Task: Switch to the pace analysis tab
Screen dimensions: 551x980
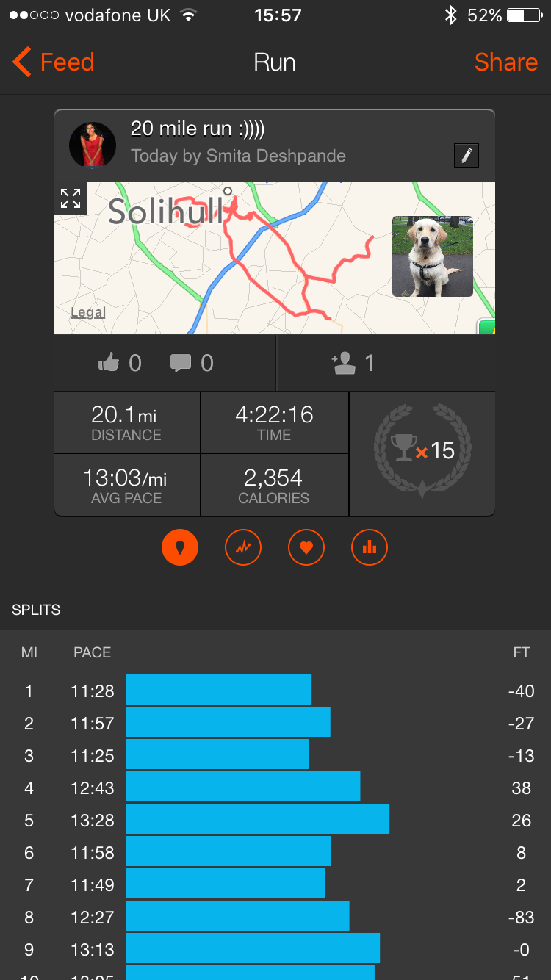Action: pos(243,547)
